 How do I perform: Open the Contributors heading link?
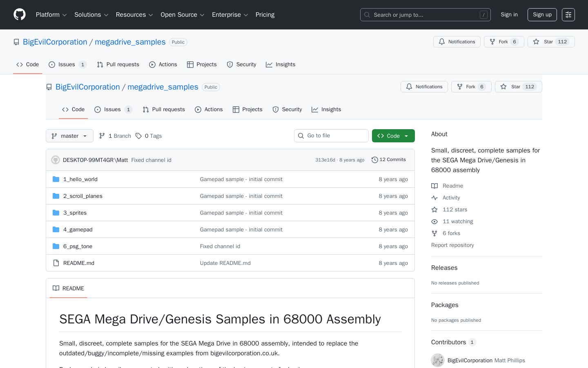[x=454, y=342]
